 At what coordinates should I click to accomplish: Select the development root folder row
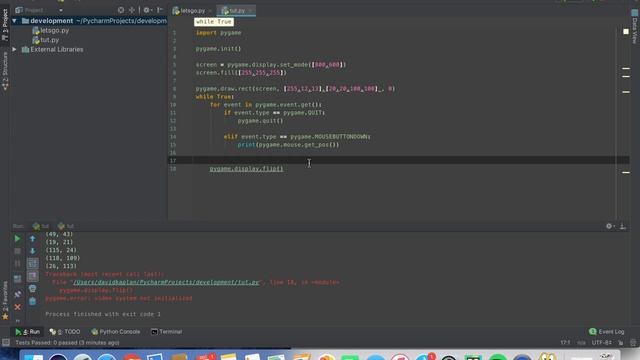pyautogui.click(x=89, y=21)
